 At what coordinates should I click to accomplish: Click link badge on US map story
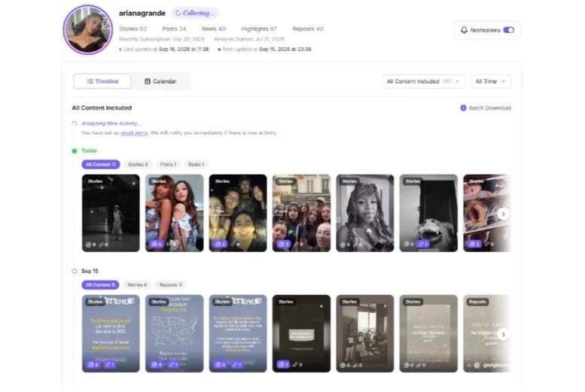pos(173,365)
